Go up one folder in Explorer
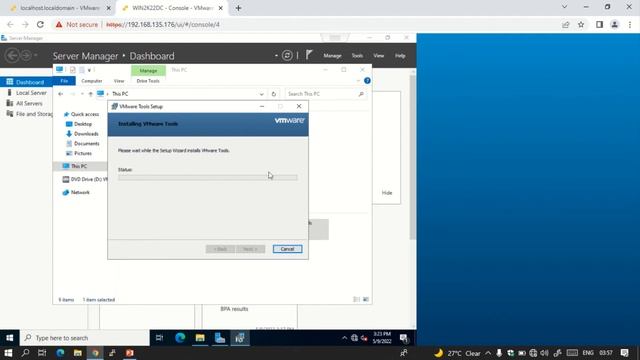The image size is (640, 360). coord(90,94)
